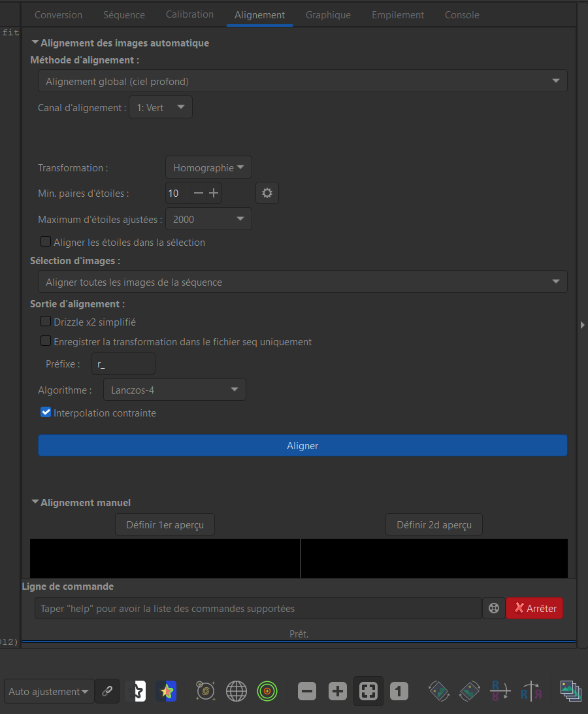588x714 pixels.
Task: Open the frame list images icon
Action: point(571,691)
